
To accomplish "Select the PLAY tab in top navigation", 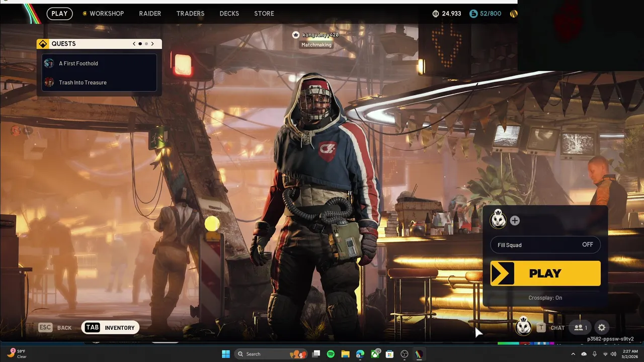I will 59,14.
